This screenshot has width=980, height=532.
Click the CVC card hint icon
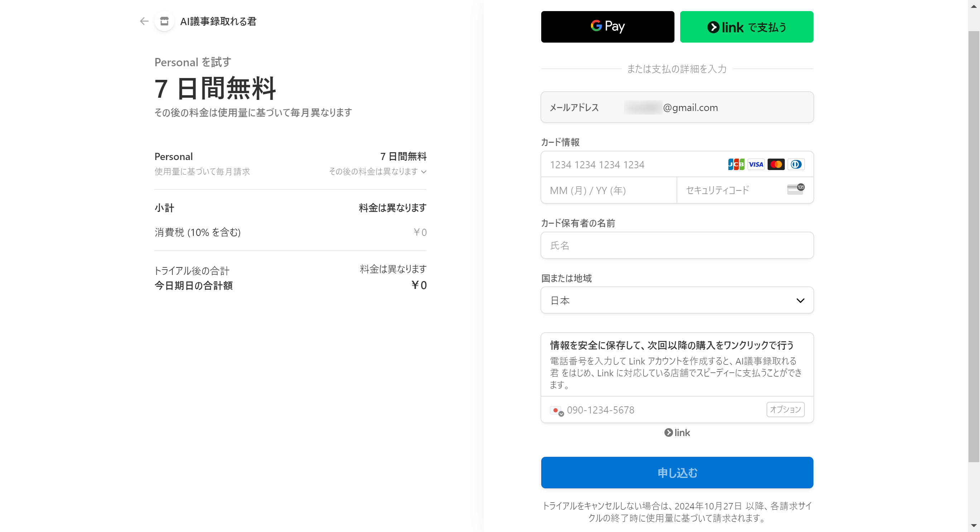pyautogui.click(x=795, y=189)
